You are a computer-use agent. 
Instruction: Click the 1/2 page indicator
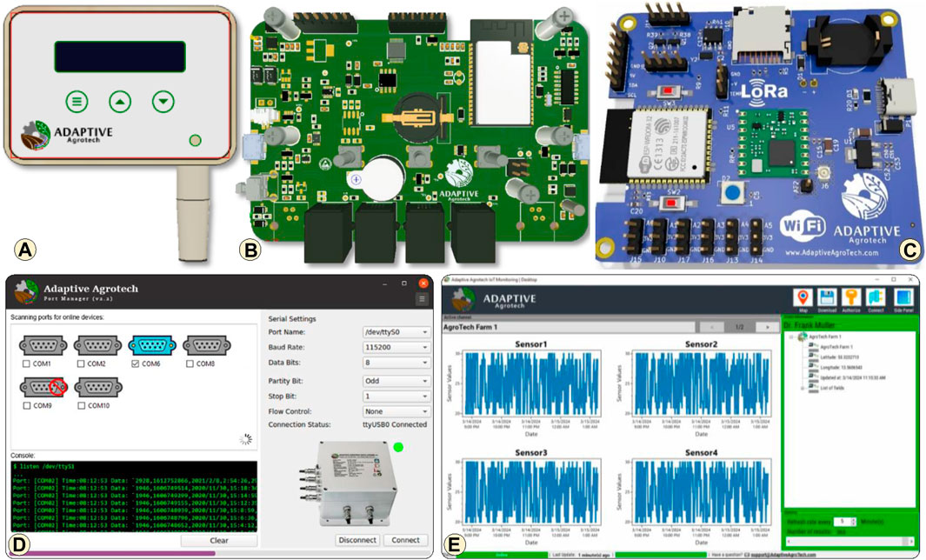coord(739,327)
